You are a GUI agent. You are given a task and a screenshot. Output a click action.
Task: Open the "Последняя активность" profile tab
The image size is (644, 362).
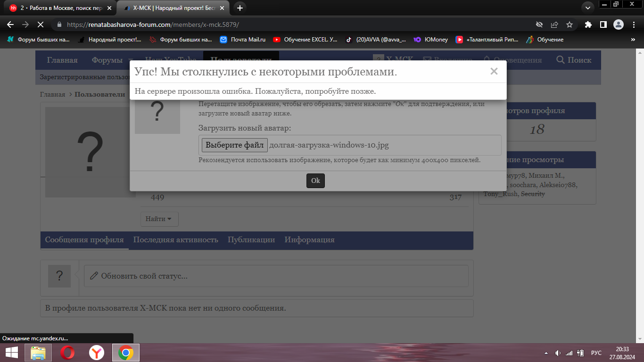click(175, 240)
